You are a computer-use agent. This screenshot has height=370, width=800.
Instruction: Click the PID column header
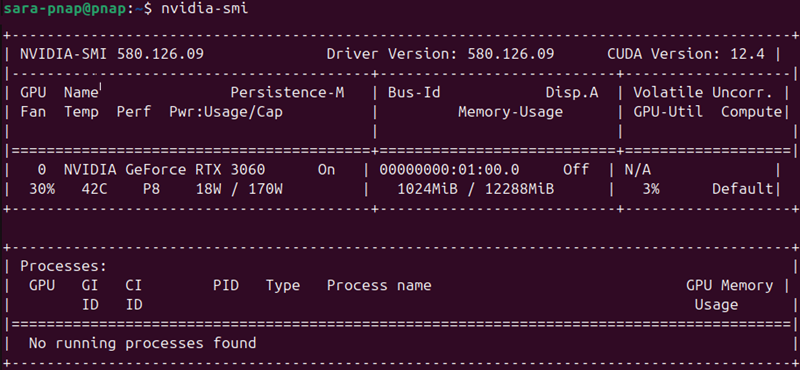click(x=226, y=285)
